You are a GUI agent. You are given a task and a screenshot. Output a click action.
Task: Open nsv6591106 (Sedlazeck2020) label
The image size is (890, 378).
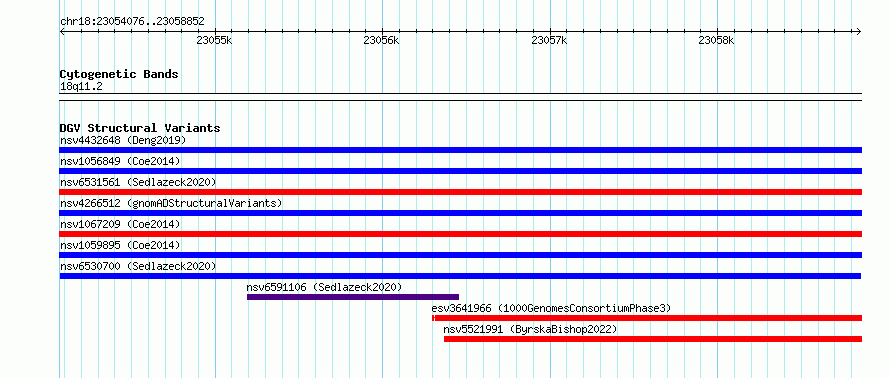tap(324, 287)
